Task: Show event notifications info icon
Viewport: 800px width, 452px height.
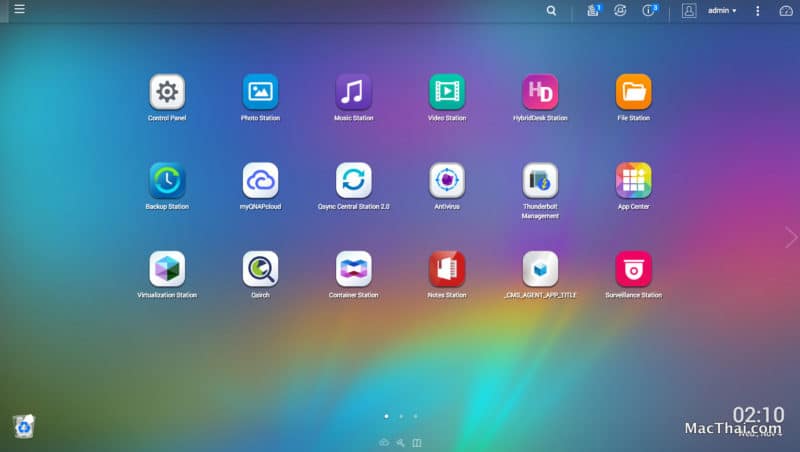Action: pos(649,10)
